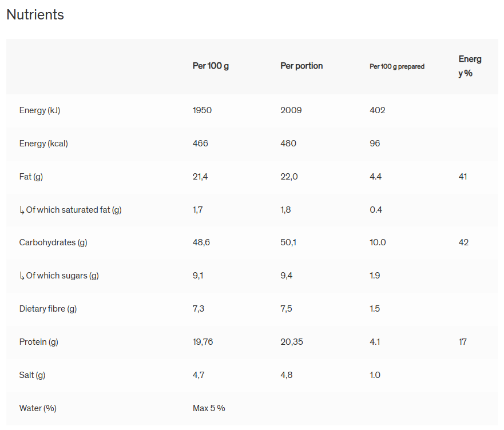
Task: Click the arrow icon before saturated fat
Action: pyautogui.click(x=22, y=210)
